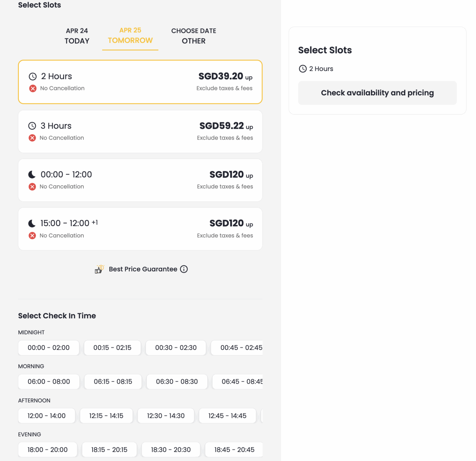Click red No Cancellation icon under 2 Hours

click(x=33, y=88)
